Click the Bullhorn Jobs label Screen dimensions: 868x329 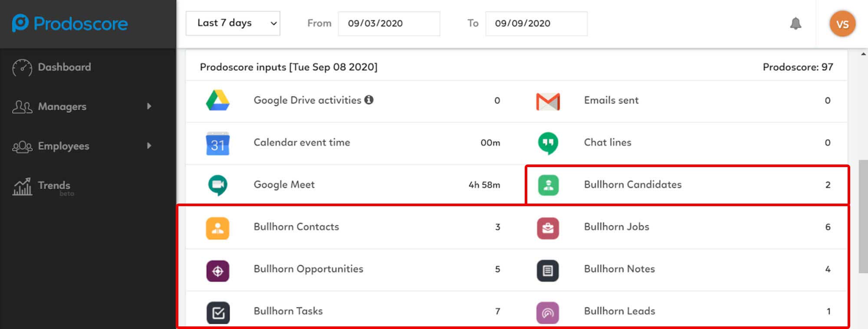click(x=617, y=227)
